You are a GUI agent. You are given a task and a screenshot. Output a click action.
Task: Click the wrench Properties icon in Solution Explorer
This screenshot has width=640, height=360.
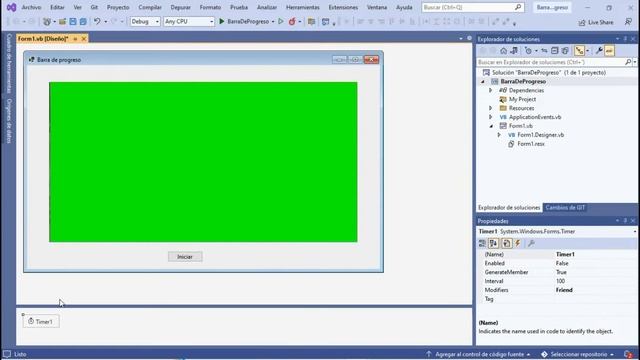click(599, 51)
